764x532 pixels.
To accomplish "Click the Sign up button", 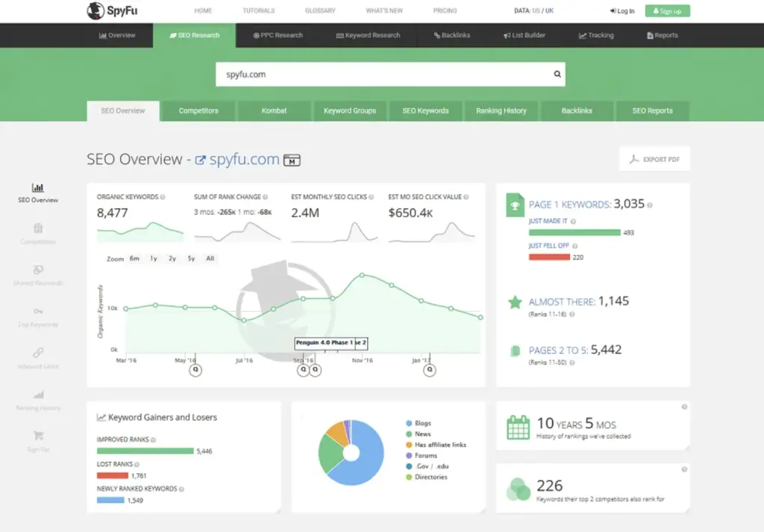I will 668,10.
